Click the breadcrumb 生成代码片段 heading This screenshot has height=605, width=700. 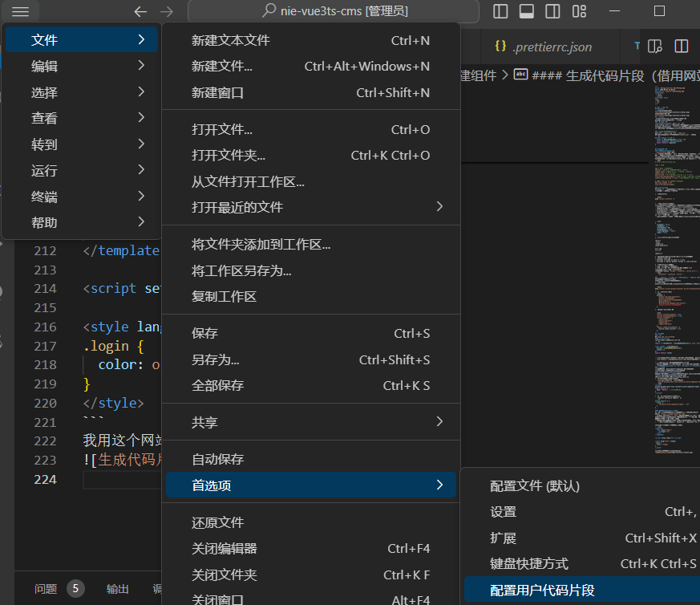(607, 75)
